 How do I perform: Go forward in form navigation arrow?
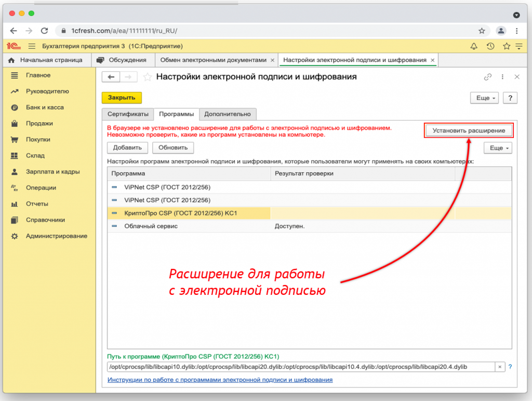tap(128, 77)
